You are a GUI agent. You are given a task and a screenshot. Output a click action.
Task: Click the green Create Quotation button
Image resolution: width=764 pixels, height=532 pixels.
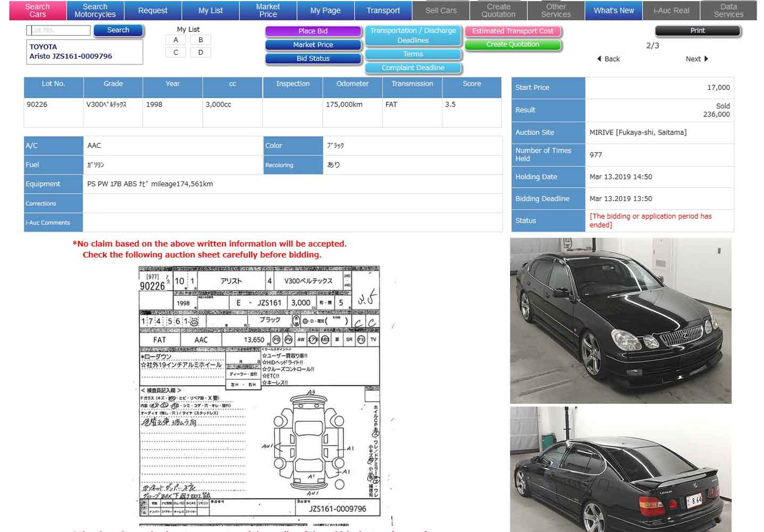tap(513, 45)
